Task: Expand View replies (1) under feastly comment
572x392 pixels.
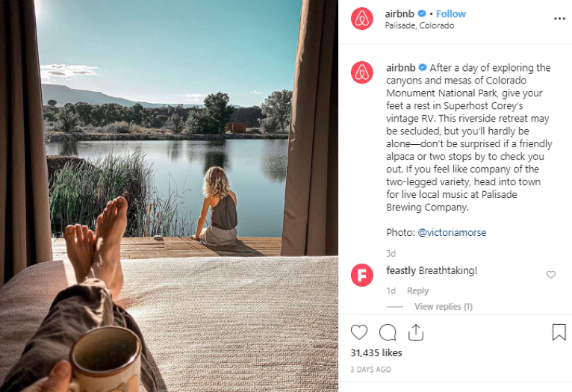Action: [x=444, y=307]
